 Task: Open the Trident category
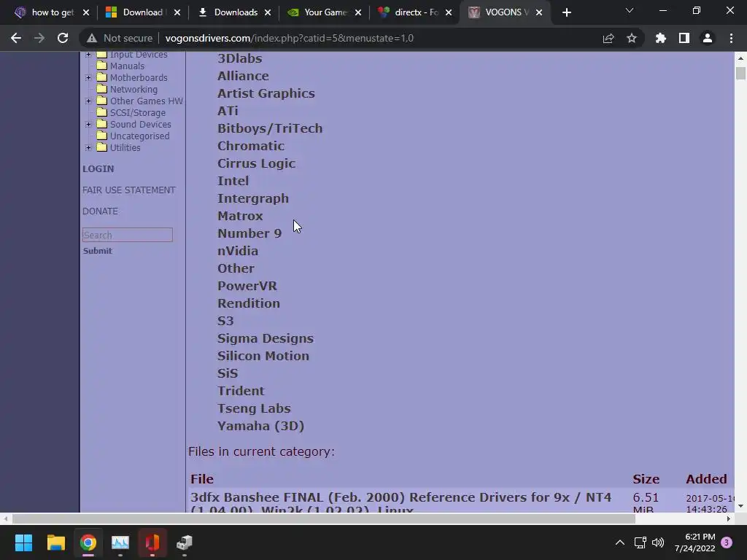point(241,391)
